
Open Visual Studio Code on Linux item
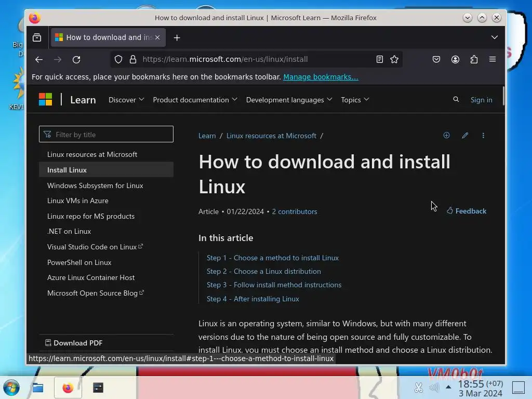pyautogui.click(x=95, y=247)
